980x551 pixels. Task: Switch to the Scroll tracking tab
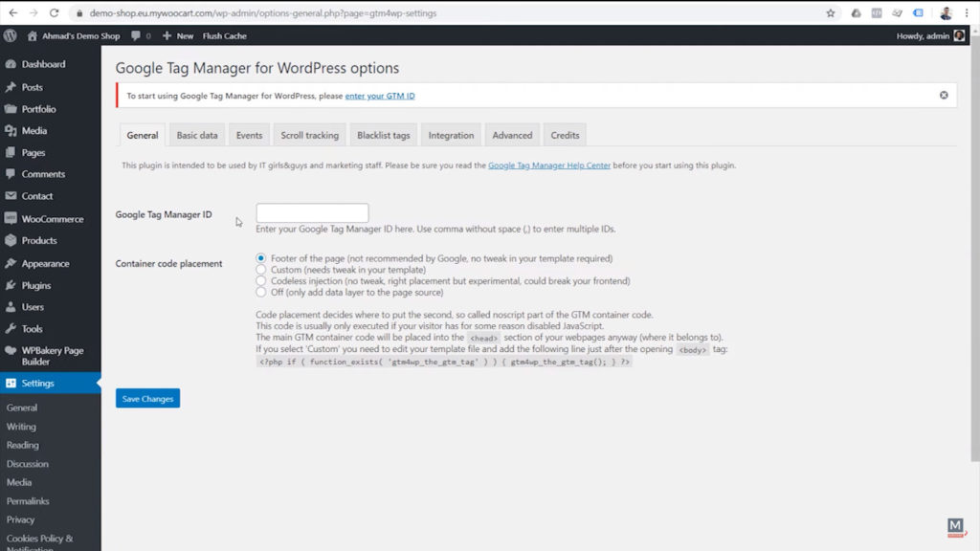click(x=309, y=135)
